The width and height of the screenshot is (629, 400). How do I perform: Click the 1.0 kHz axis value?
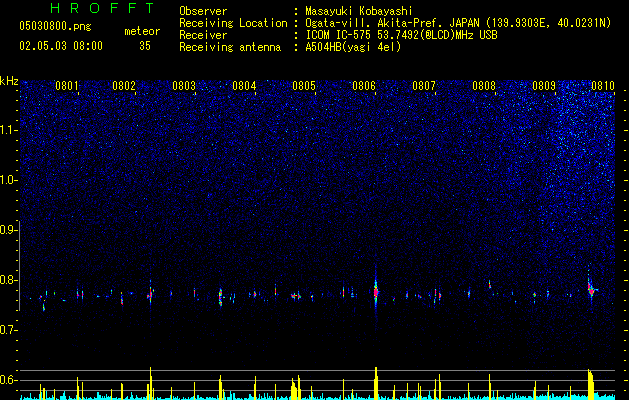[8, 180]
